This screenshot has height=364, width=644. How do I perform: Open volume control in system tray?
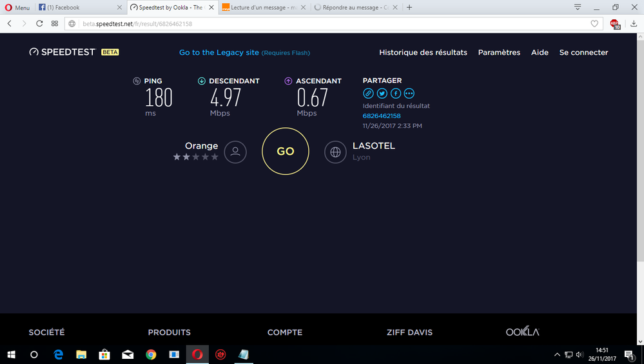pos(580,354)
